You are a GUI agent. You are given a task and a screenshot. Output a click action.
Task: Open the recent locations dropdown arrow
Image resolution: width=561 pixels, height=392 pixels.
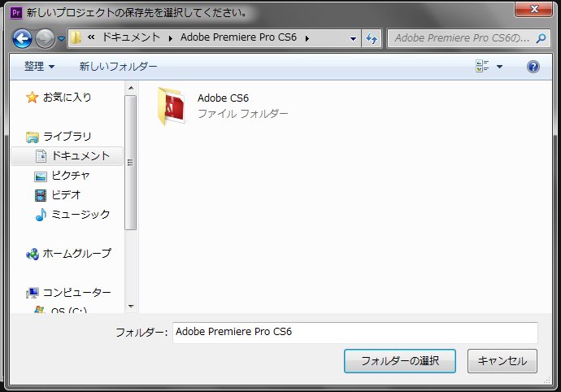pos(61,39)
